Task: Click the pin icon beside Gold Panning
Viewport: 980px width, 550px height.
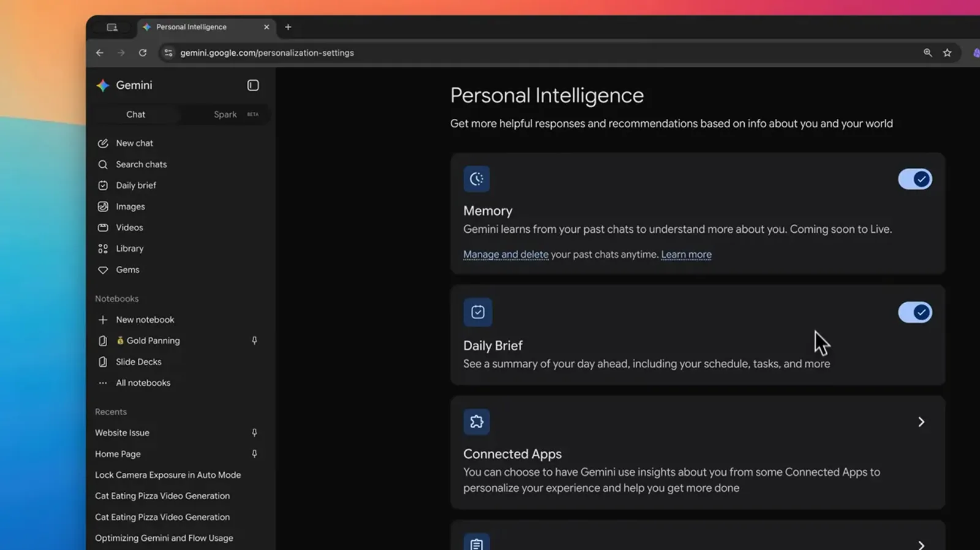Action: tap(254, 341)
